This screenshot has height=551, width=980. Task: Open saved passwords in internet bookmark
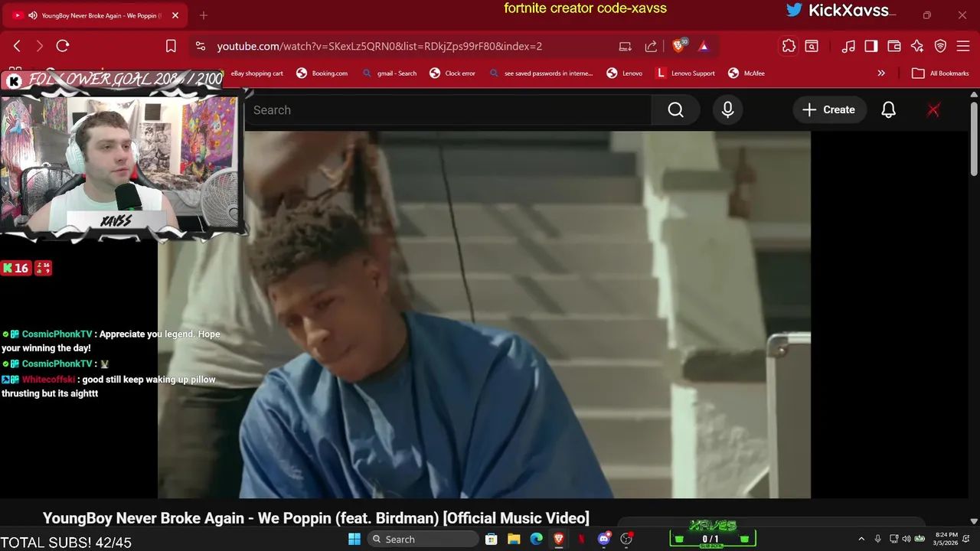point(541,73)
